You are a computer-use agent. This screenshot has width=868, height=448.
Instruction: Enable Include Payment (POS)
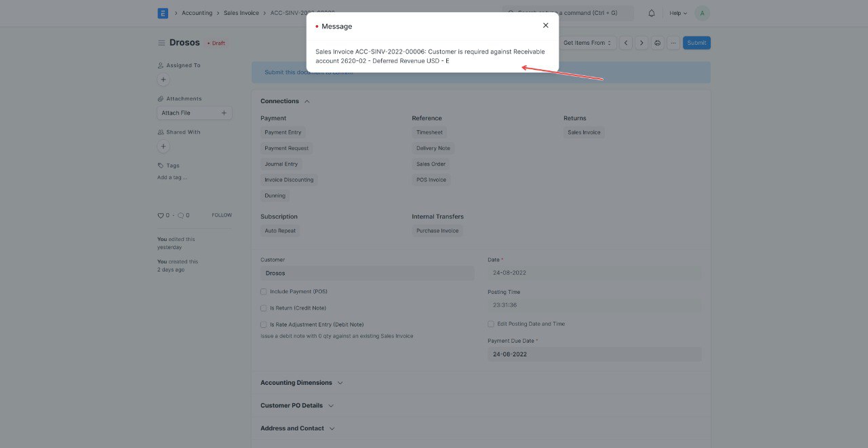[263, 291]
